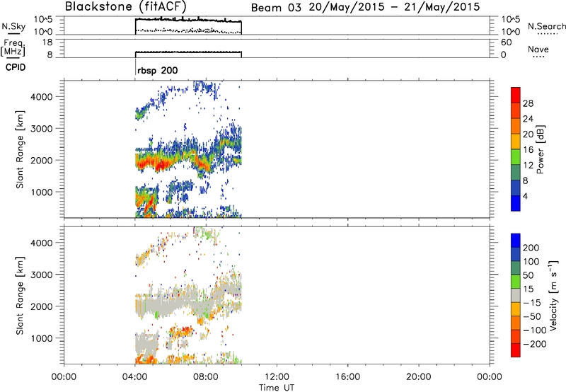
Task: Click the CPID row label
Action: [x=16, y=67]
